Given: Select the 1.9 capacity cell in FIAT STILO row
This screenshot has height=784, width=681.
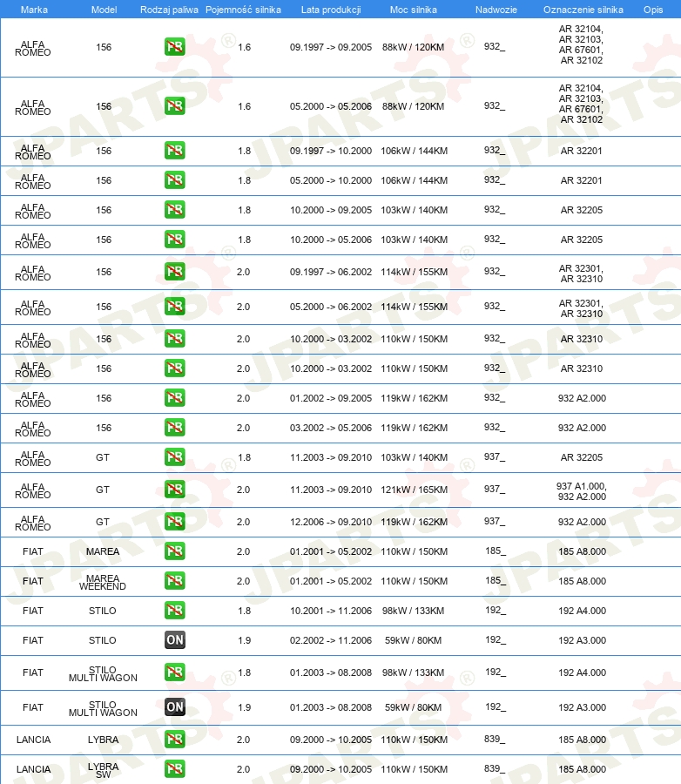Looking at the screenshot, I should tap(244, 640).
